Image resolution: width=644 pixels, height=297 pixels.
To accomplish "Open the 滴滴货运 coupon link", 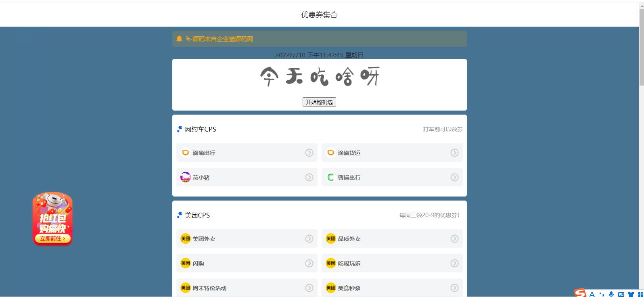I will [392, 153].
